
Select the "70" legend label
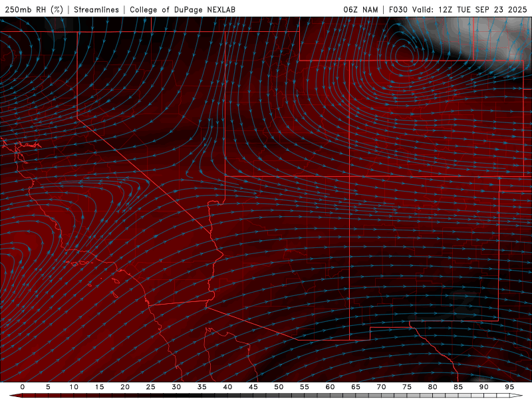point(381,387)
